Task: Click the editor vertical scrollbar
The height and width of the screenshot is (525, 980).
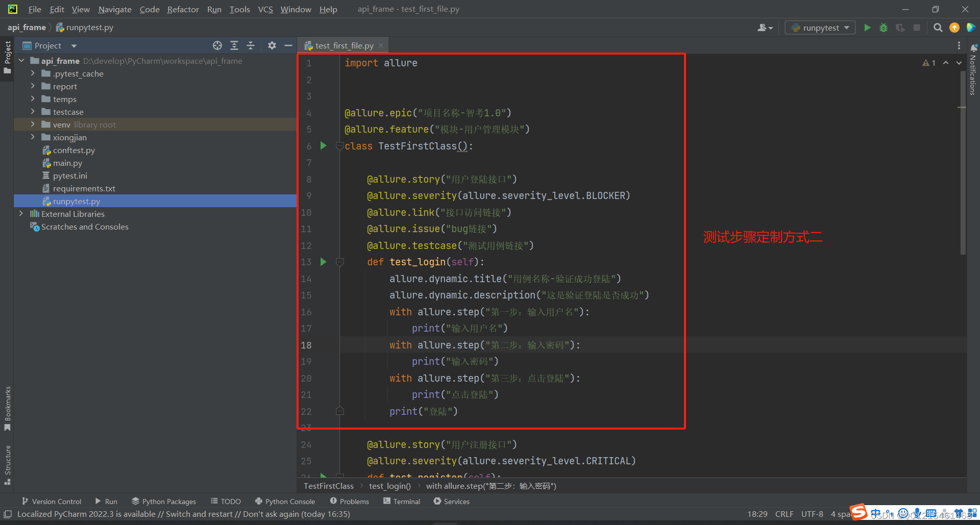Action: tap(963, 163)
